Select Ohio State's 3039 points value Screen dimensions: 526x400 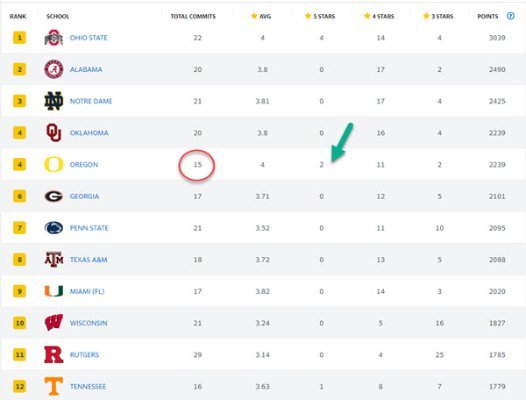(497, 38)
